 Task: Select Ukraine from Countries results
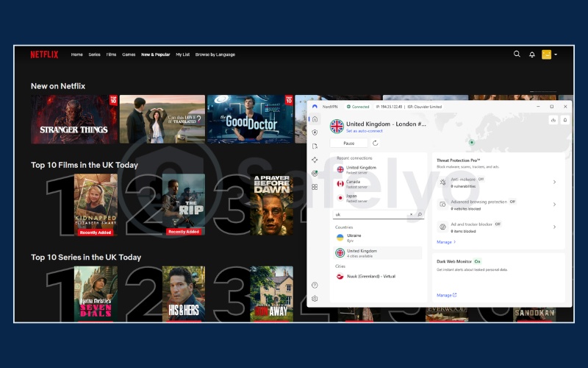click(x=378, y=238)
